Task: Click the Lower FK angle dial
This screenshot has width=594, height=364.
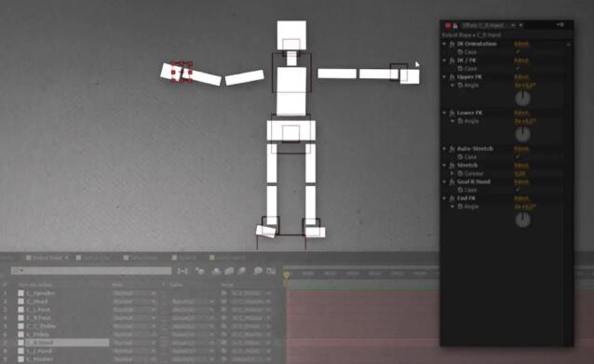Action: point(523,134)
